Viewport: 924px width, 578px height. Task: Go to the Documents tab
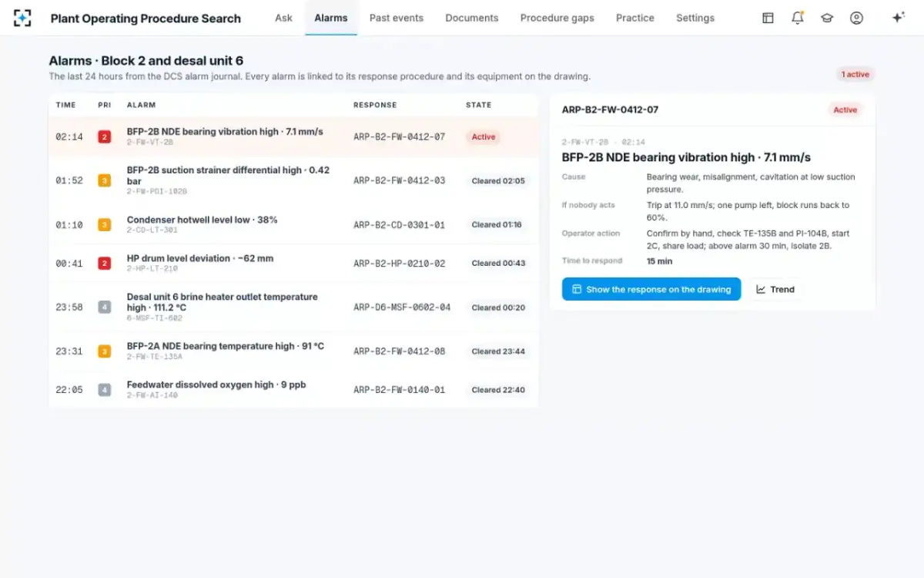tap(472, 18)
